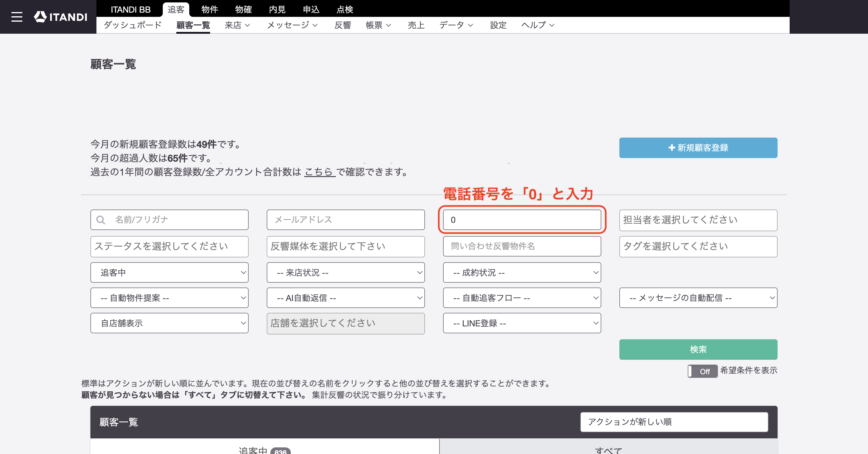Image resolution: width=868 pixels, height=454 pixels.
Task: Select 担当者を選択してください field
Action: [x=698, y=220]
